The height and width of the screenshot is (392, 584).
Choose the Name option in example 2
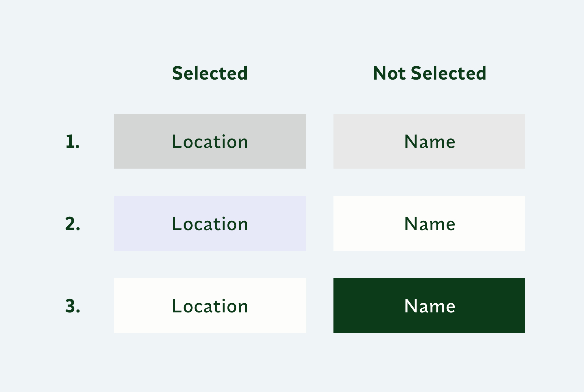tap(429, 223)
